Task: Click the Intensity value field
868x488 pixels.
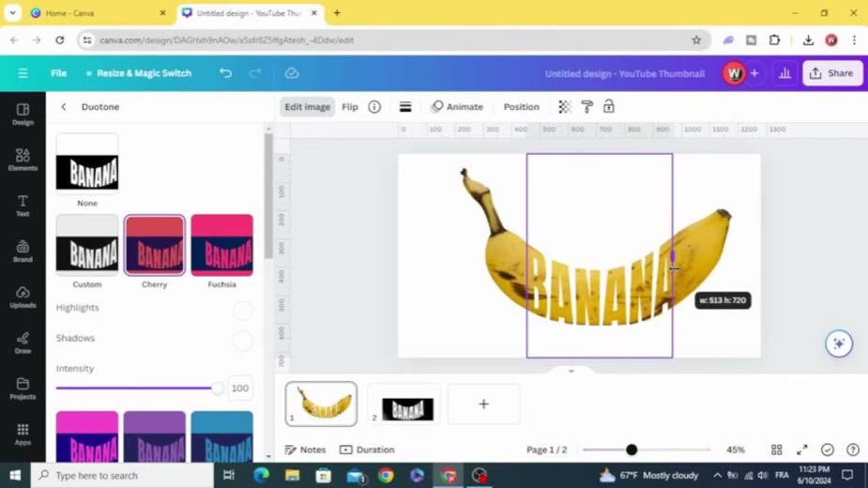Action: pyautogui.click(x=239, y=389)
